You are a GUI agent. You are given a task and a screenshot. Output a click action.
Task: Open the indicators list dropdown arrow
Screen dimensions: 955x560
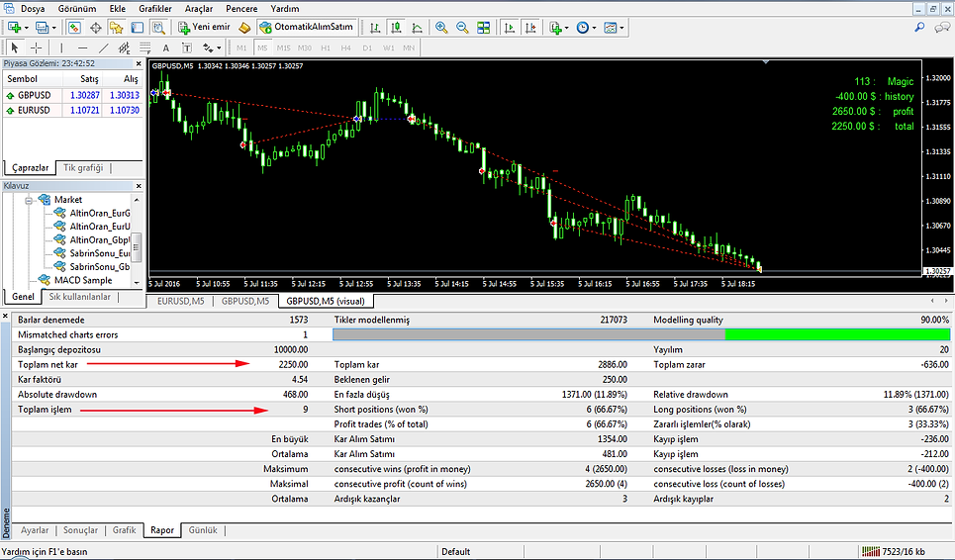click(566, 28)
